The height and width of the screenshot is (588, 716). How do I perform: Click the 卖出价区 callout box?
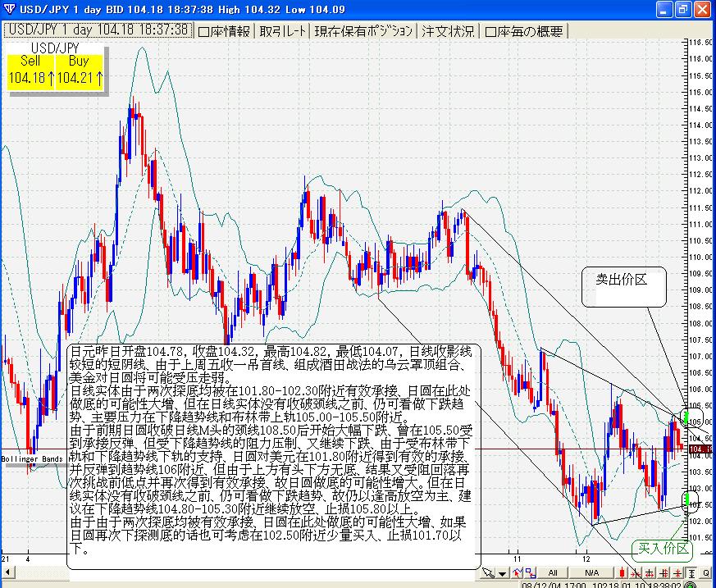coord(624,287)
